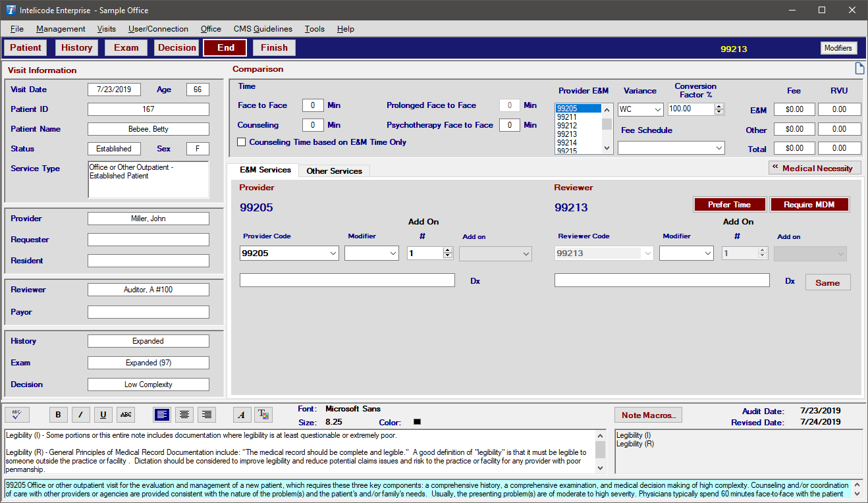Open the Office menu
Screen dimensions: 868x503
coord(211,29)
